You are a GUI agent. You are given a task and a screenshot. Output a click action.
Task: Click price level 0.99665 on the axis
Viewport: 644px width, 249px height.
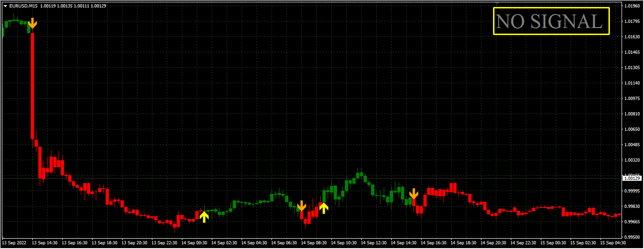[631, 222]
